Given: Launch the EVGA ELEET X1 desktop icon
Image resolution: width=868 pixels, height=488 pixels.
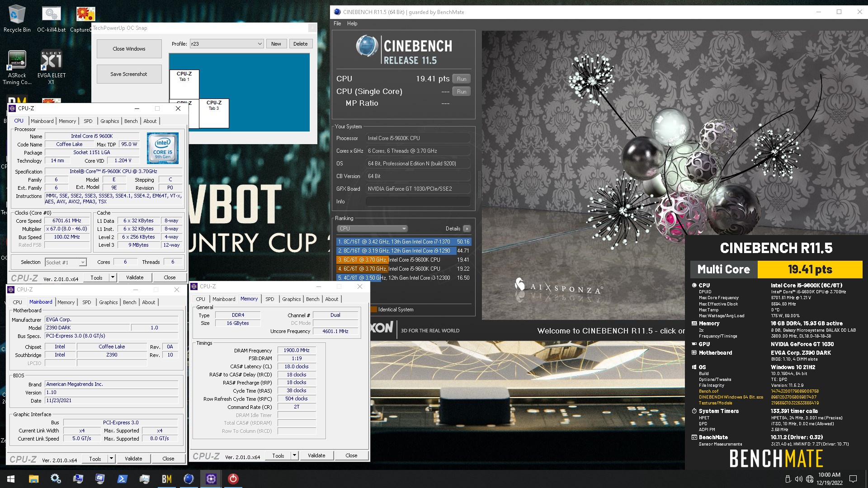Looking at the screenshot, I should [51, 67].
